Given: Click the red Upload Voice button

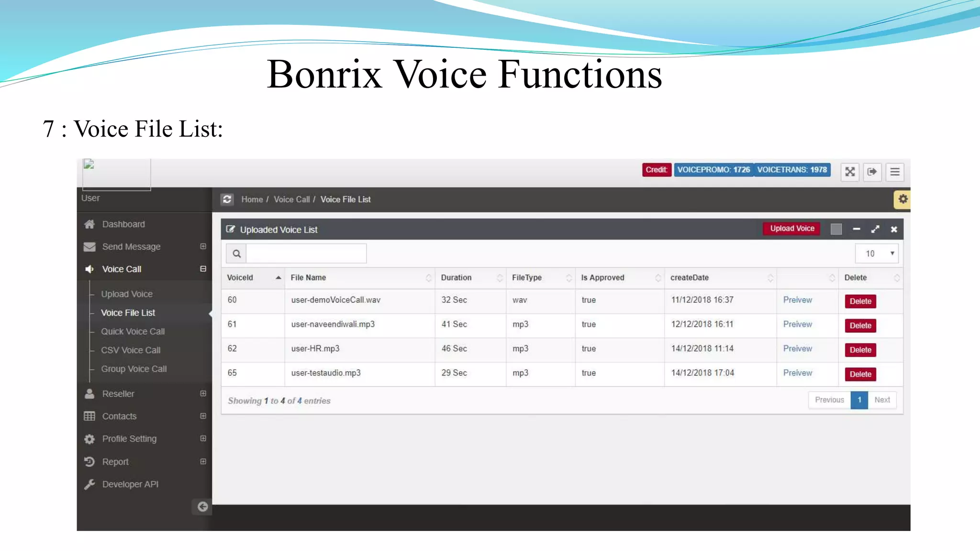Looking at the screenshot, I should [x=792, y=229].
